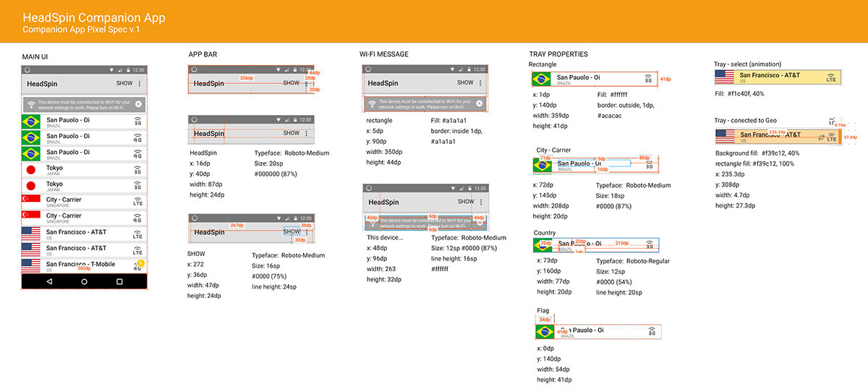Tap SHOW in the Main UI phone mockup
This screenshot has width=868, height=392.
(x=124, y=84)
